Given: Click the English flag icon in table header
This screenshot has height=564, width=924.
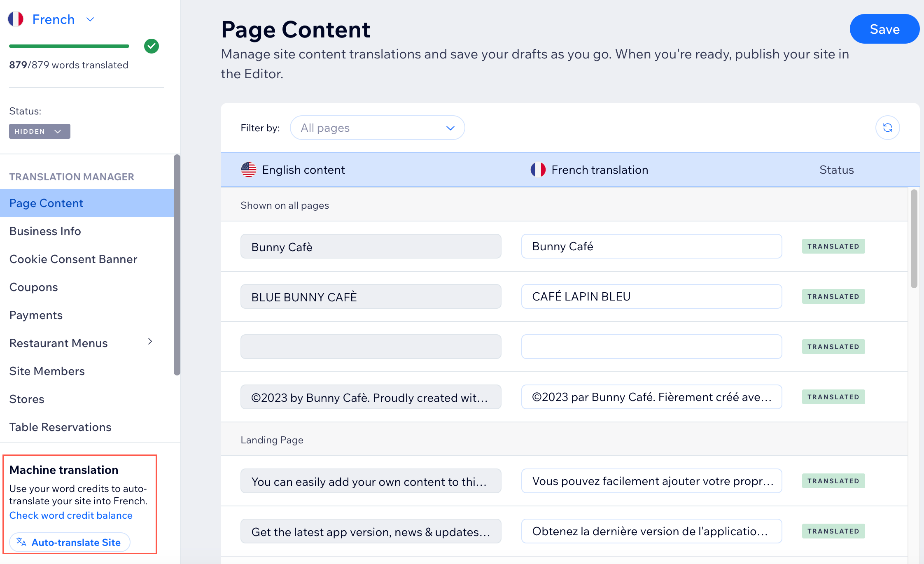Looking at the screenshot, I should pyautogui.click(x=249, y=170).
